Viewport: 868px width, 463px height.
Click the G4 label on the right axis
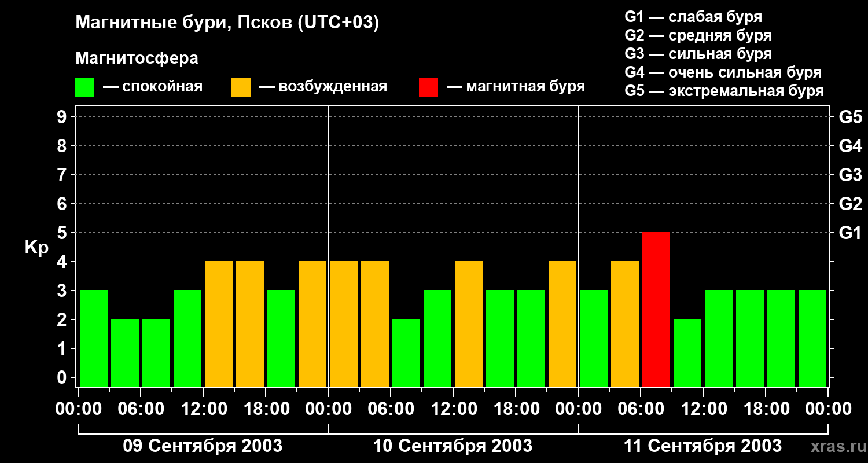[x=850, y=146]
